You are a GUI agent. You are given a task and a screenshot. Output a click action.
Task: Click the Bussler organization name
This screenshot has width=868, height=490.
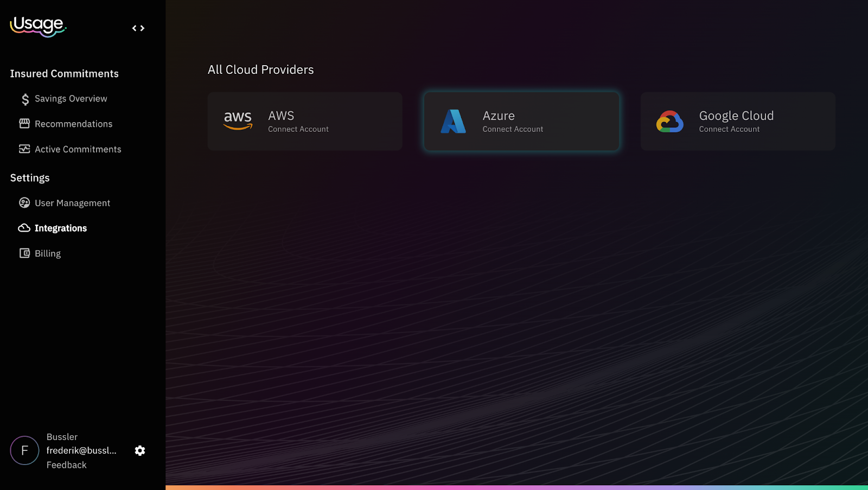62,437
